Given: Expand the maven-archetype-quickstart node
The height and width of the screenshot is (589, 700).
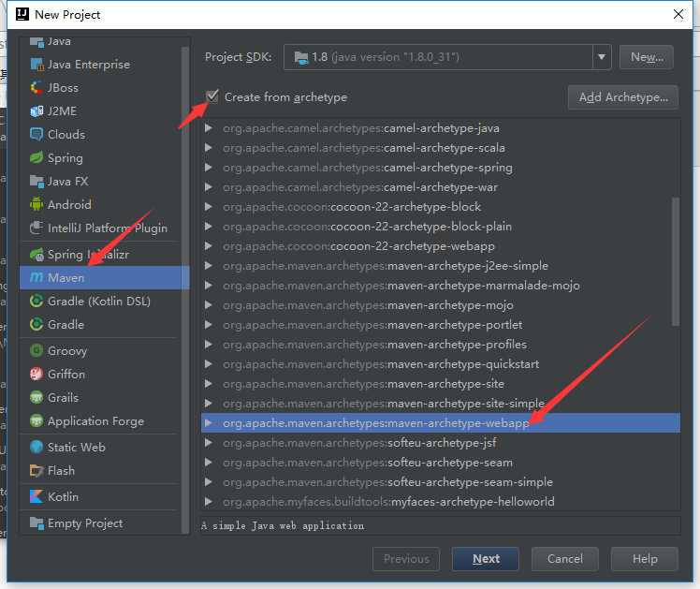Looking at the screenshot, I should pos(208,364).
